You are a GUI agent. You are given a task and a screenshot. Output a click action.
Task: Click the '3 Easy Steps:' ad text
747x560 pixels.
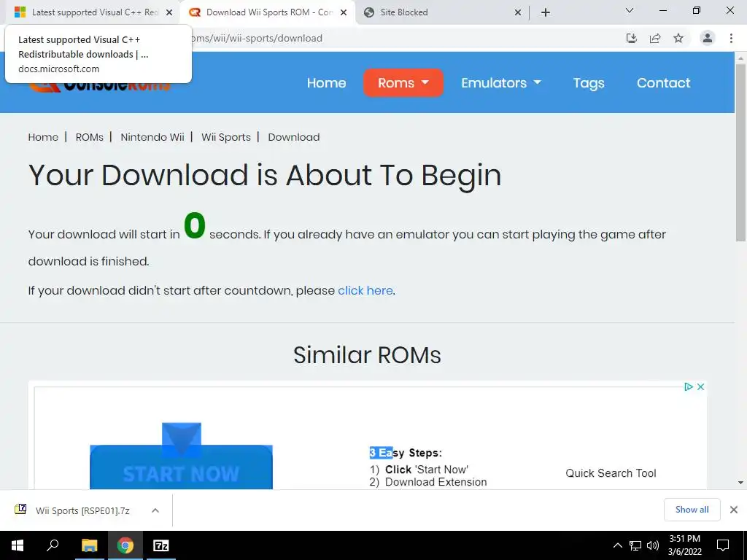coord(406,453)
